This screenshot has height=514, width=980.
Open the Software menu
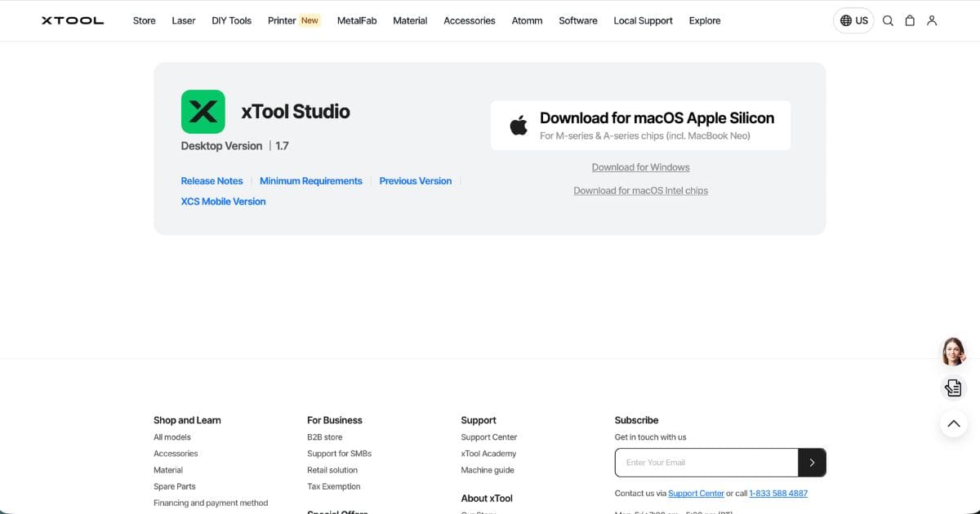coord(578,20)
